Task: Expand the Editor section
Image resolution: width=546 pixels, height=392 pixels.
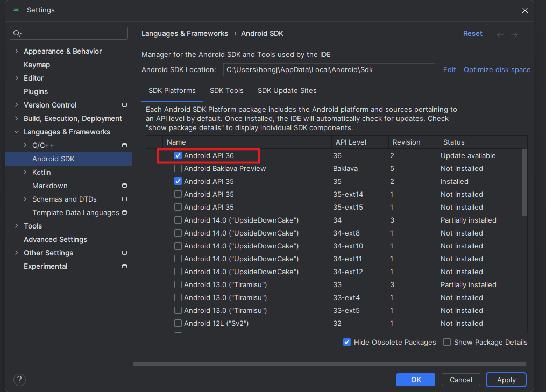Action: point(16,78)
